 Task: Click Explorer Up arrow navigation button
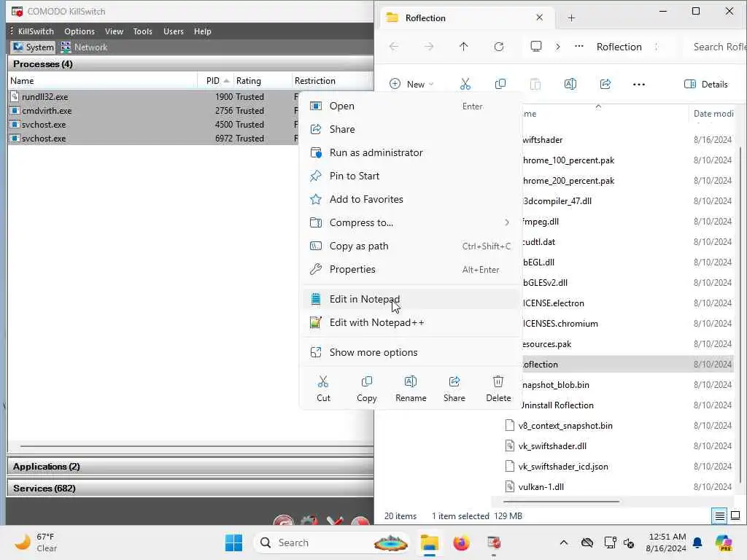(x=463, y=47)
